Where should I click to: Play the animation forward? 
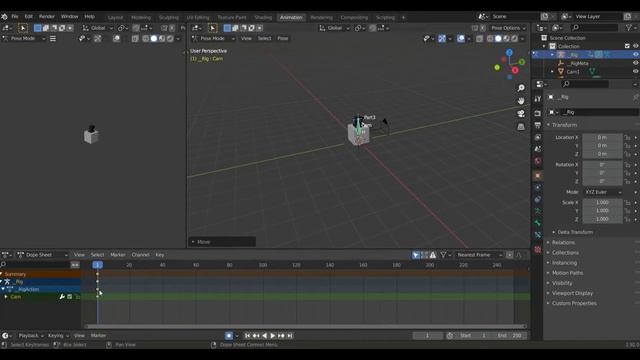click(x=273, y=336)
